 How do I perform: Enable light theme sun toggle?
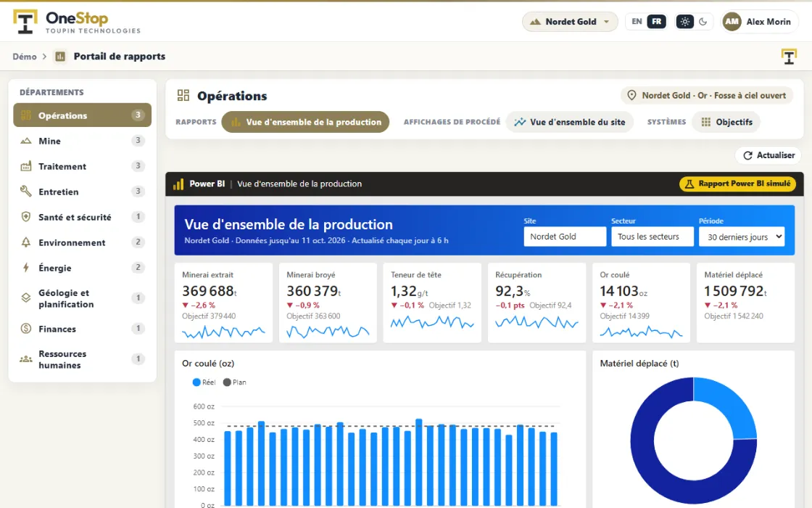click(685, 22)
